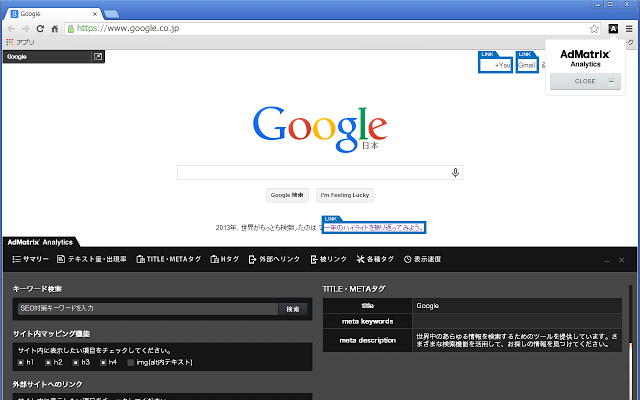Go back with the browser back arrow
The image size is (640, 400).
click(x=11, y=29)
